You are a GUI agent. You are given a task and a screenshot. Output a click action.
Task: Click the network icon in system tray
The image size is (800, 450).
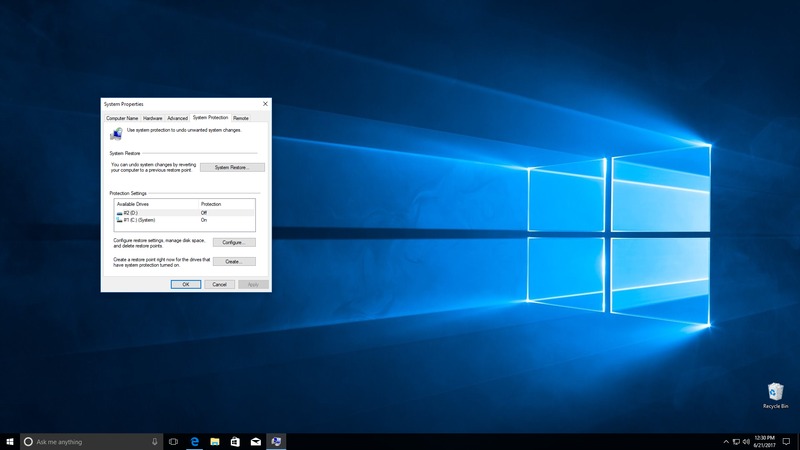(x=736, y=441)
